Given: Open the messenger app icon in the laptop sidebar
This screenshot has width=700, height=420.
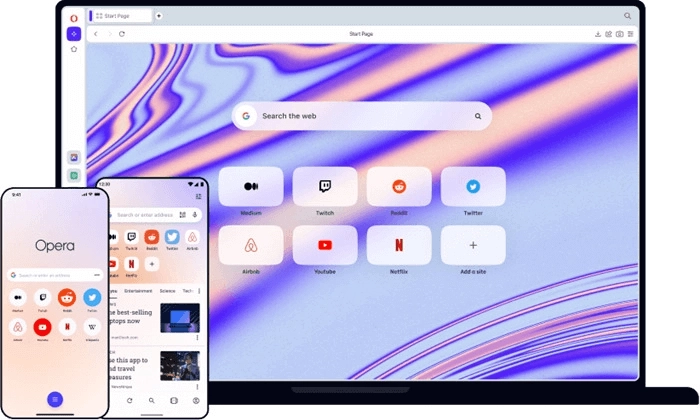Looking at the screenshot, I should [74, 157].
